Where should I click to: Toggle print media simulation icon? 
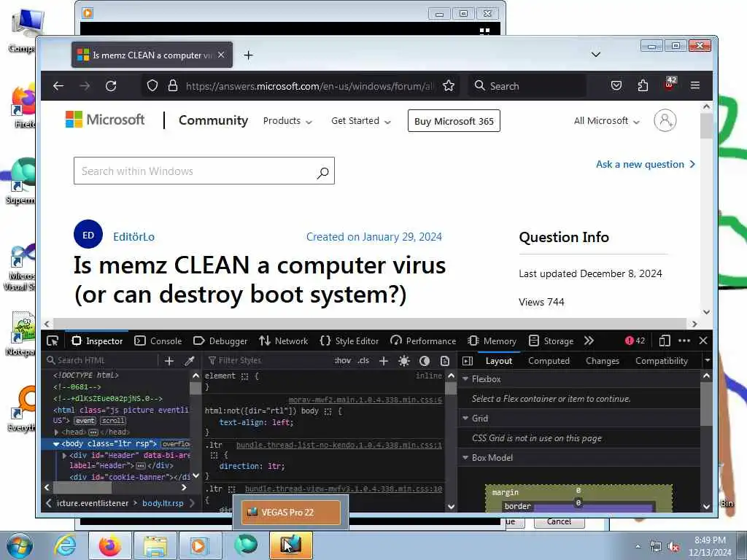pyautogui.click(x=444, y=361)
